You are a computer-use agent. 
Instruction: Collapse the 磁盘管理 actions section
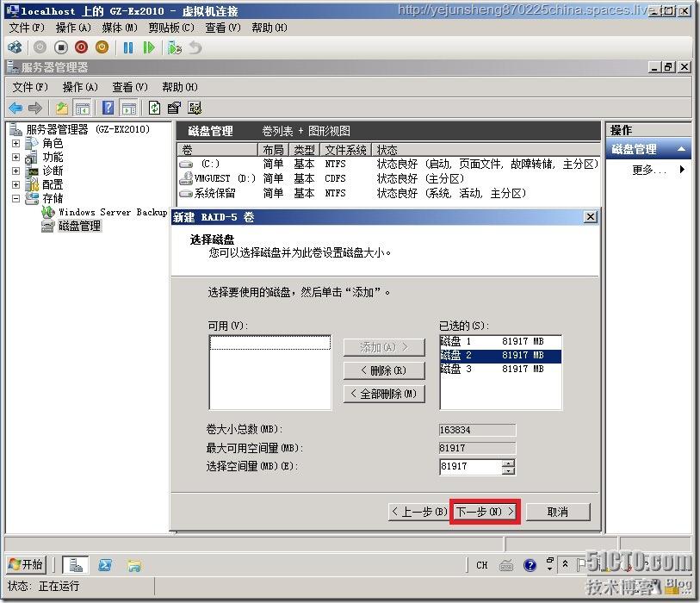681,149
